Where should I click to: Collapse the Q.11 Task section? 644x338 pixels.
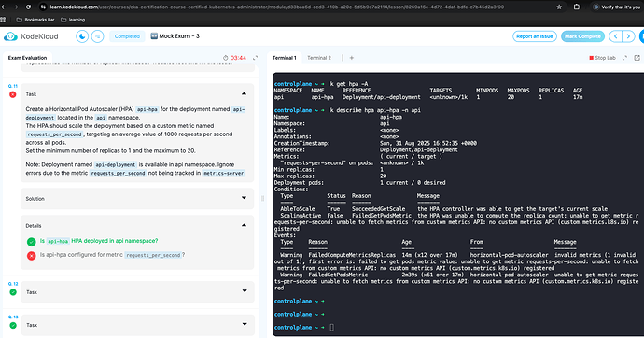244,94
